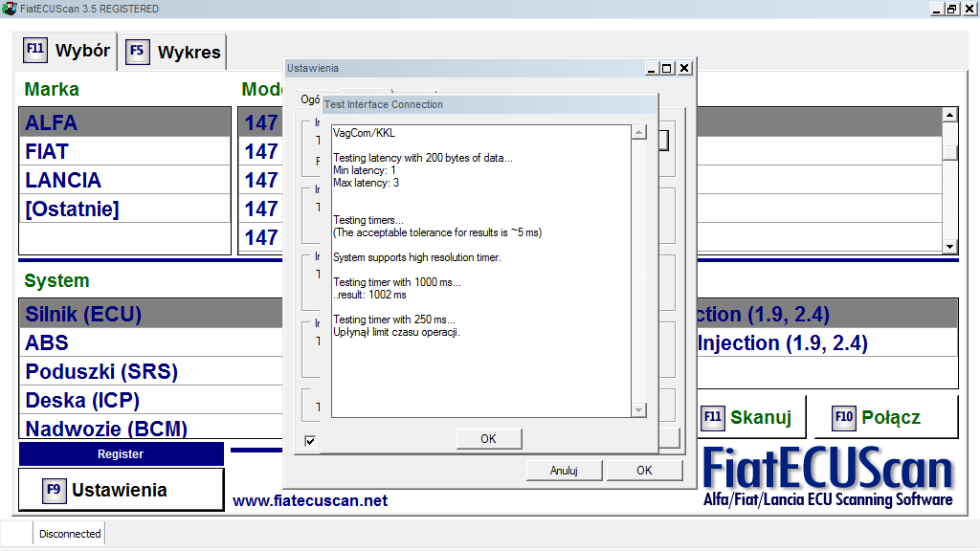Click Anuluj in the Ustawienia dialog
The width and height of the screenshot is (980, 551).
tap(564, 471)
